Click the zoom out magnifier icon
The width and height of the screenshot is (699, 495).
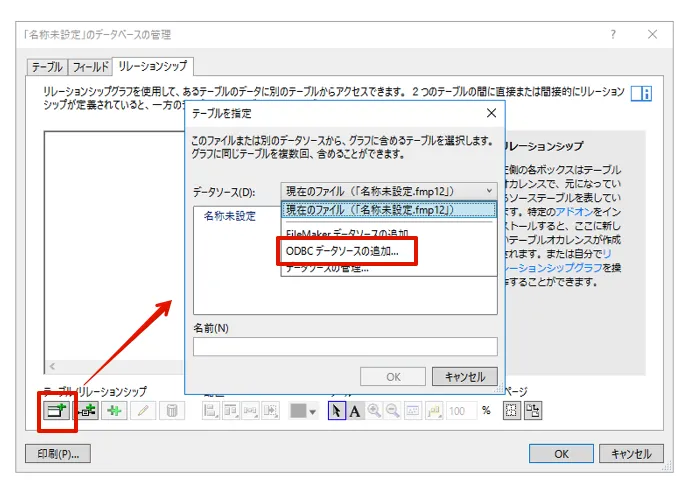(393, 411)
